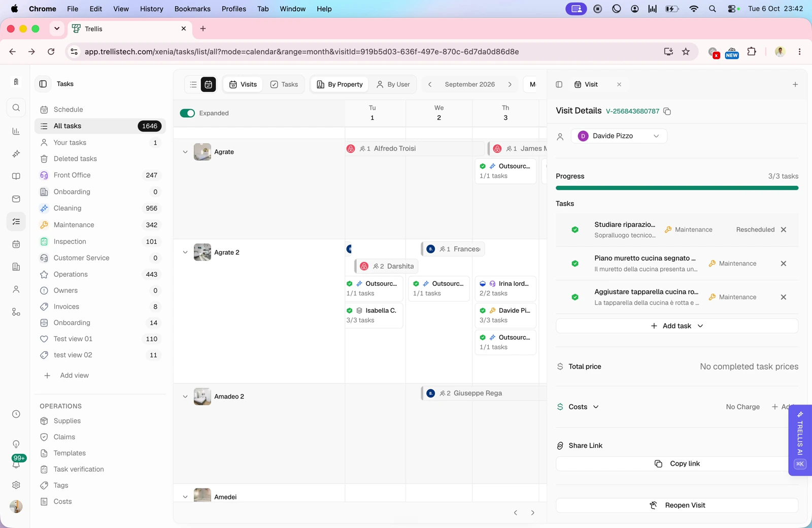
Task: Open settings gear in left rail
Action: (x=16, y=485)
